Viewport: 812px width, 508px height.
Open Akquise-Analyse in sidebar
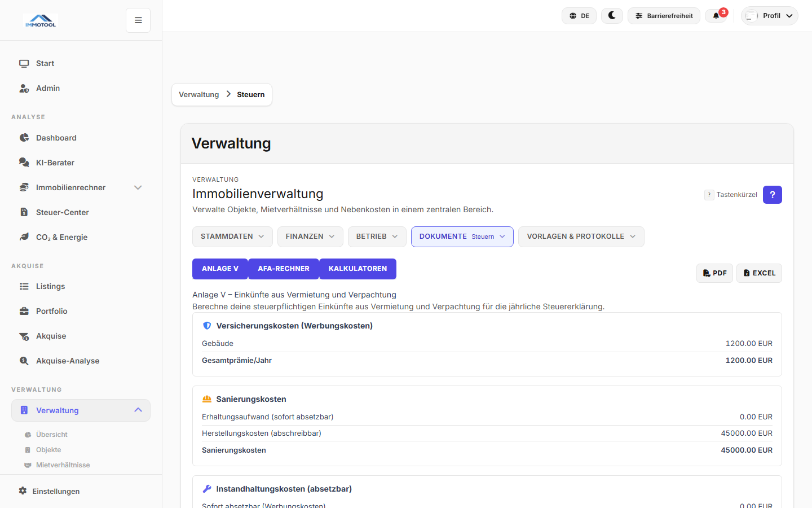coord(67,361)
